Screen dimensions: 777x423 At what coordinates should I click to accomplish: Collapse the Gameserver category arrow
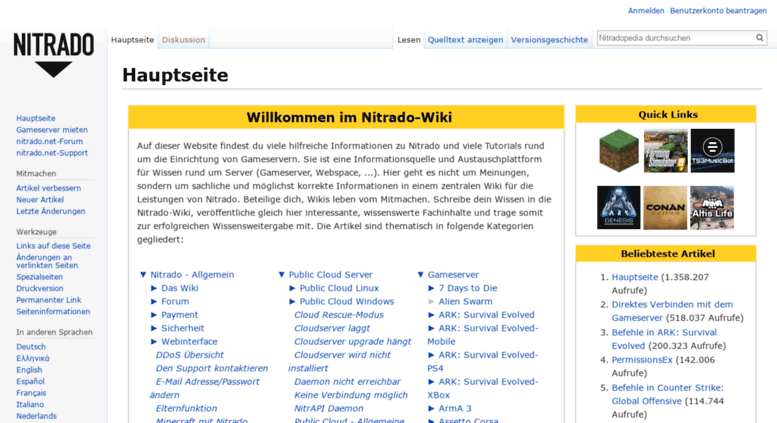[x=420, y=274]
